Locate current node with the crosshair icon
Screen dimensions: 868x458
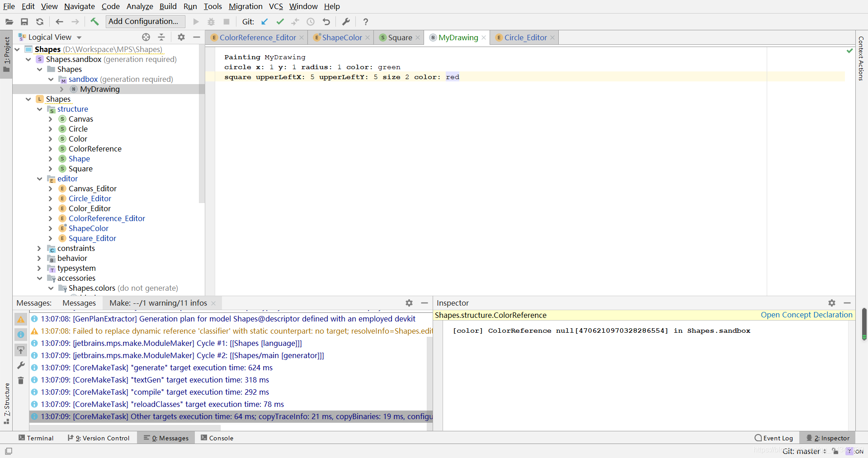(x=146, y=37)
